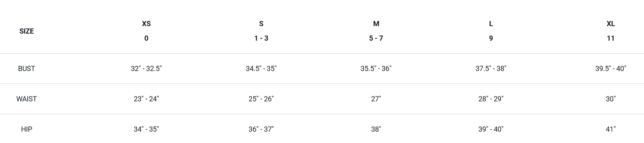The width and height of the screenshot is (644, 143).
Task: Click the HIP row label
Action: coord(26,129)
